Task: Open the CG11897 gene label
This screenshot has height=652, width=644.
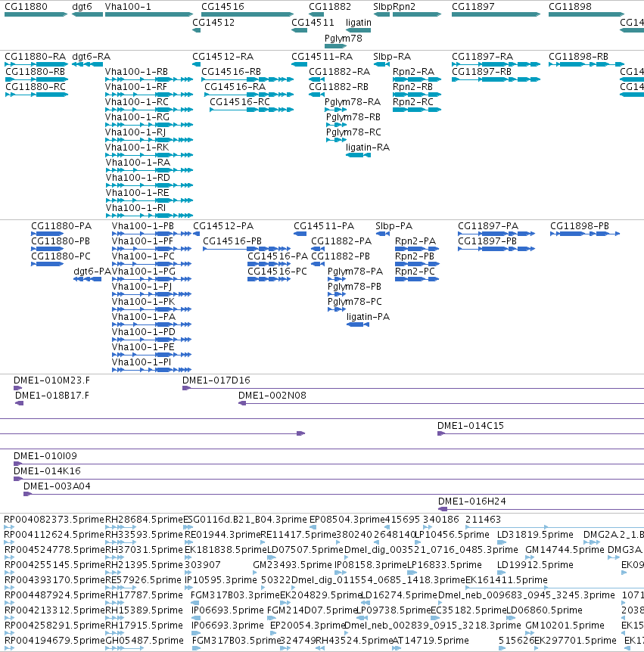Action: pyautogui.click(x=473, y=7)
